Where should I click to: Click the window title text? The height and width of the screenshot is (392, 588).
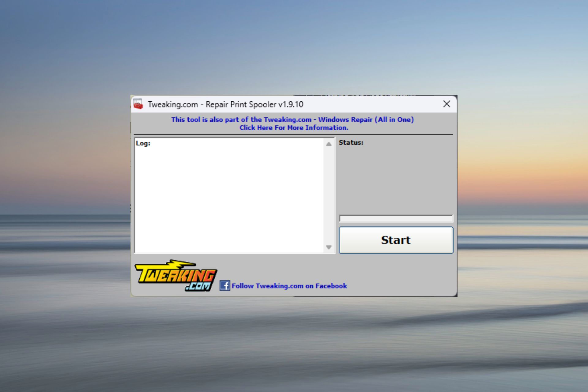tap(225, 104)
